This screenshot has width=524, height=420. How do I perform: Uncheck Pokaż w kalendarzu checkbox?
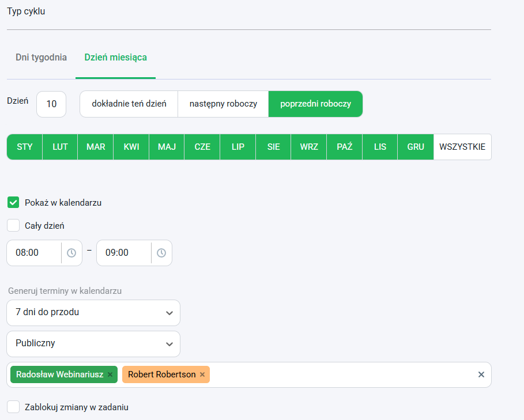pyautogui.click(x=13, y=202)
